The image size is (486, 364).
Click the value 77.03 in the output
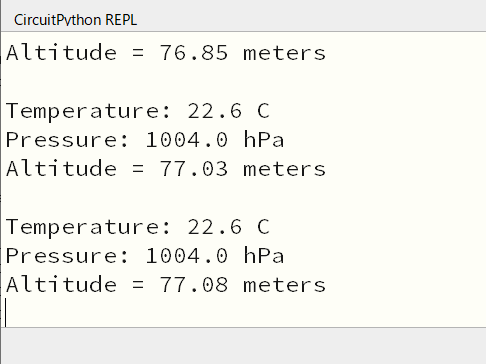click(x=194, y=168)
